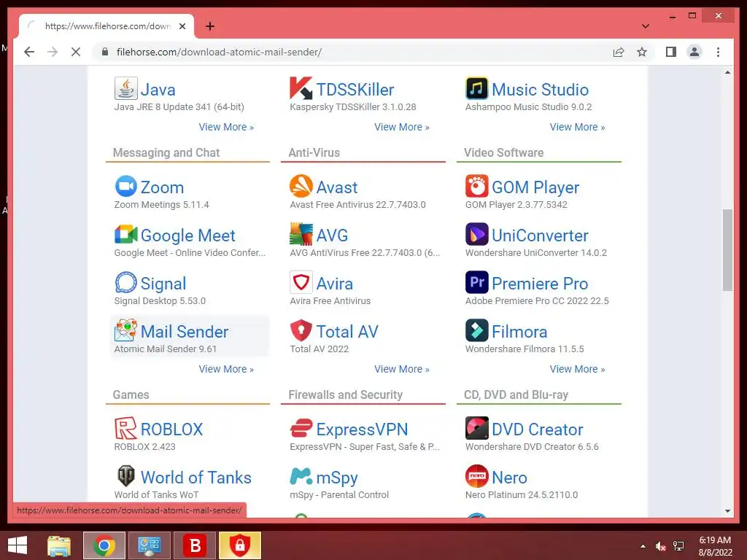747x560 pixels.
Task: Click the Avast orange icon
Action: 301,186
